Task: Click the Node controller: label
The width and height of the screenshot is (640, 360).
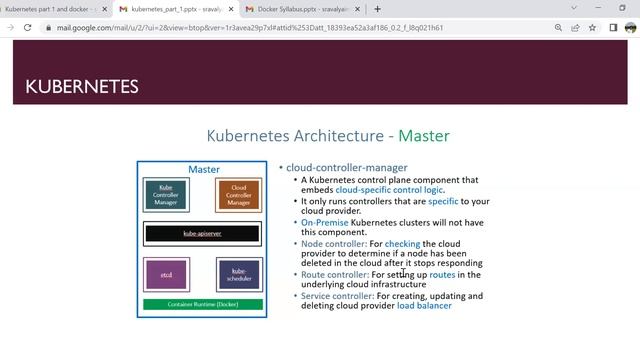Action: (334, 244)
